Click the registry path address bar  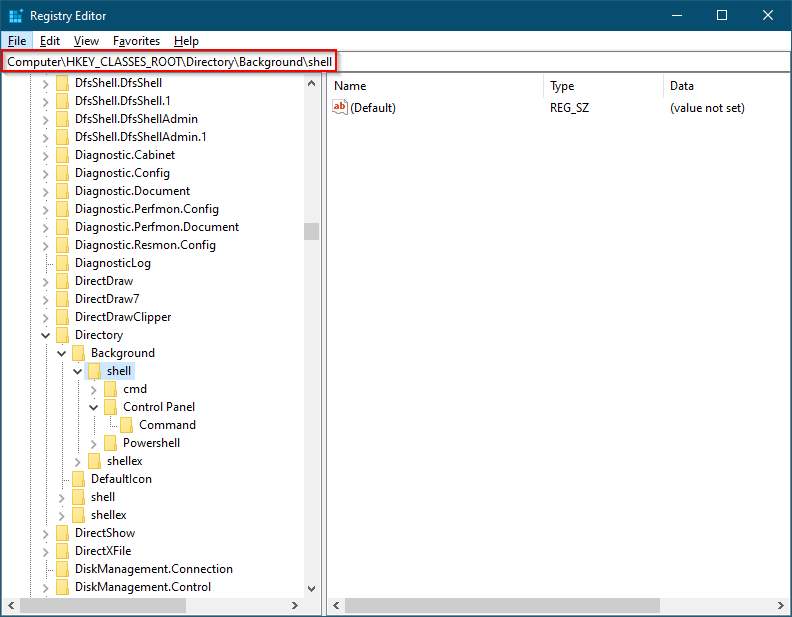point(396,62)
